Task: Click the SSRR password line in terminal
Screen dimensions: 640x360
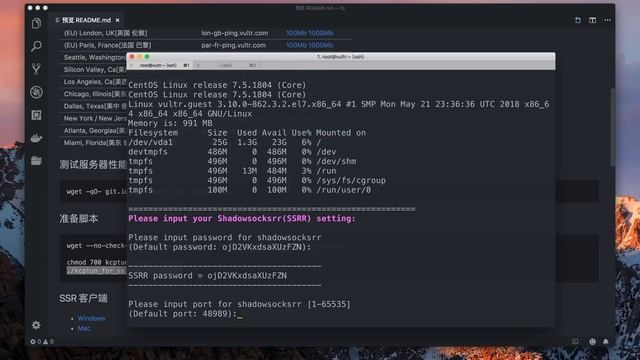Action: click(x=207, y=276)
